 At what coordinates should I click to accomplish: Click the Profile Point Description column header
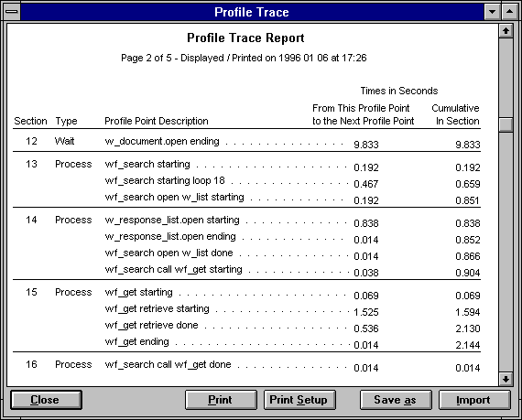(157, 121)
